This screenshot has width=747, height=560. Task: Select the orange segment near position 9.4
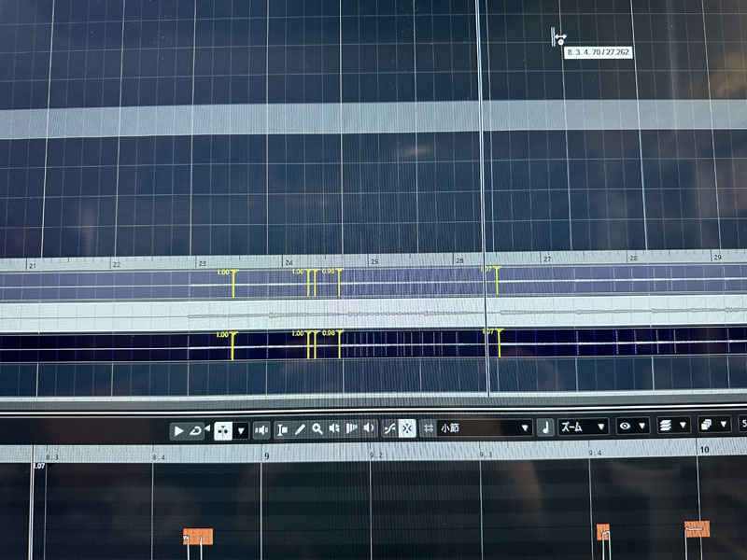[603, 532]
